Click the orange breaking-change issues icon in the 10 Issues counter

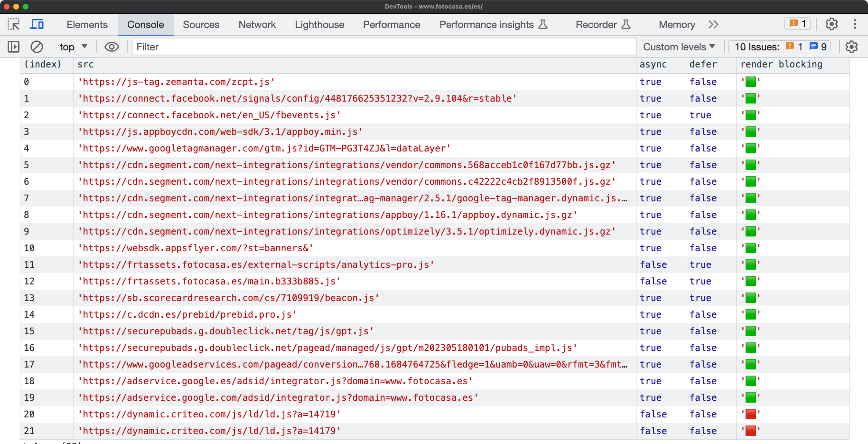click(x=790, y=47)
